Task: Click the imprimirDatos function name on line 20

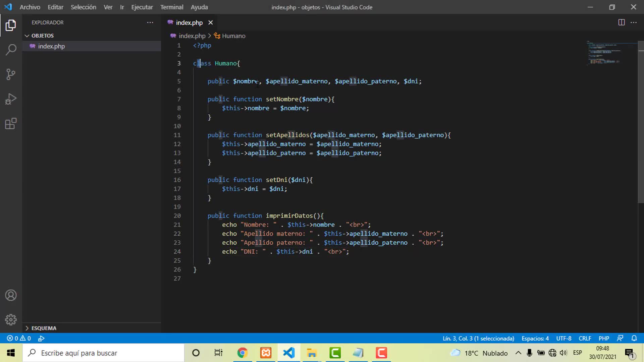Action: [289, 216]
